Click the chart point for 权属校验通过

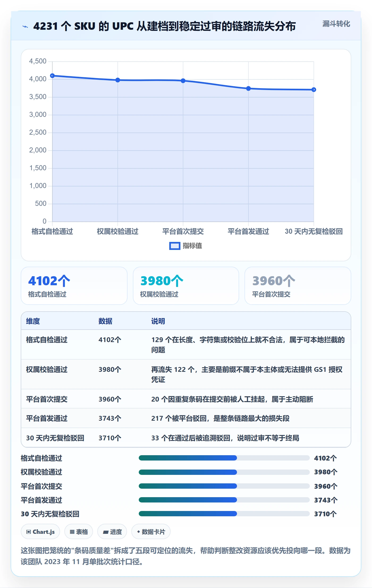[118, 80]
